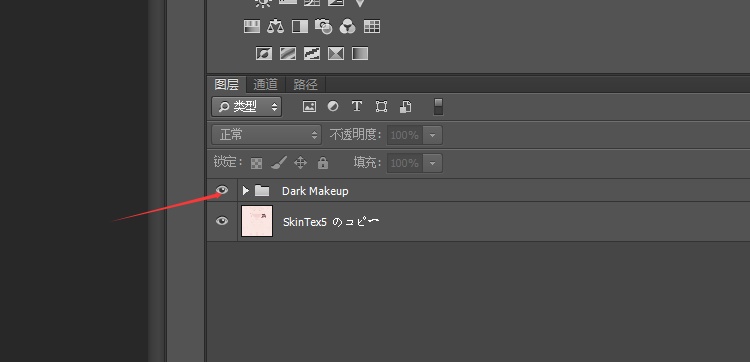
Task: Add a Vibrance adjustment layer
Action: click(360, 2)
